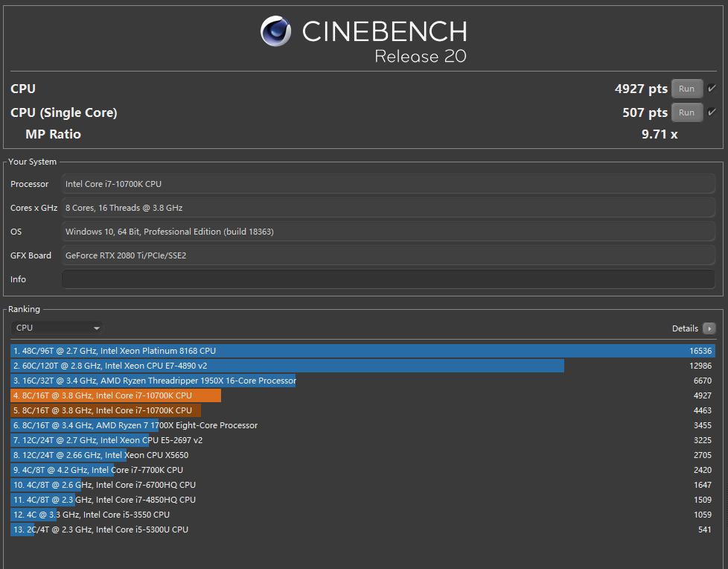Toggle the CPU test checkmark
The width and height of the screenshot is (728, 569).
[x=712, y=89]
